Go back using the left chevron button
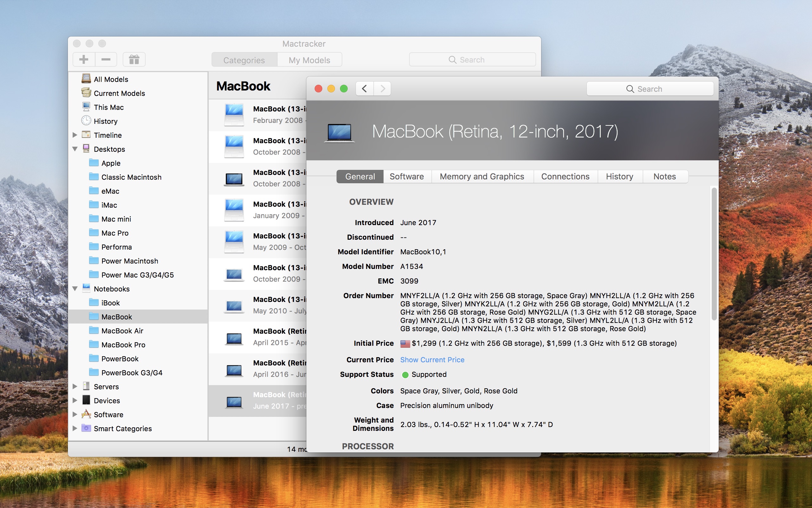 (x=365, y=89)
